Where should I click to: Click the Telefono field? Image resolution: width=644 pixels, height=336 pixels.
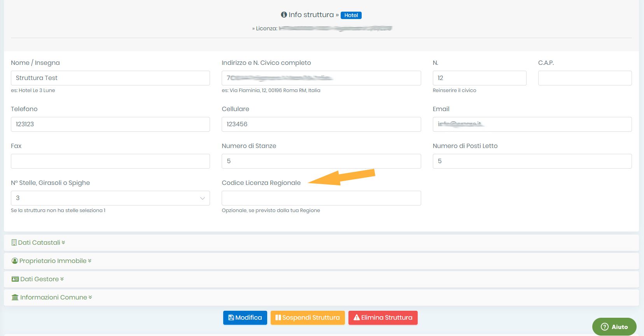point(110,124)
